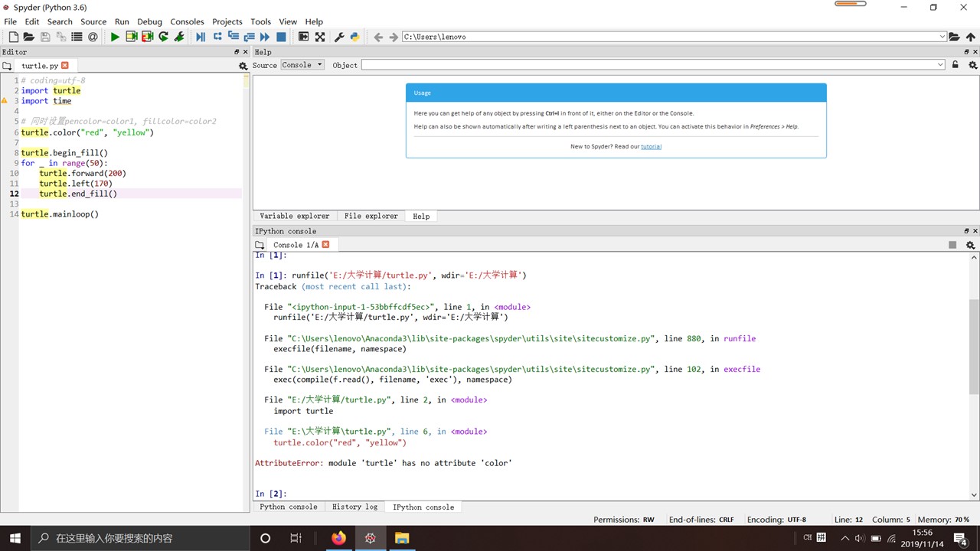Open the Run menu
The height and width of the screenshot is (551, 980).
pos(122,21)
